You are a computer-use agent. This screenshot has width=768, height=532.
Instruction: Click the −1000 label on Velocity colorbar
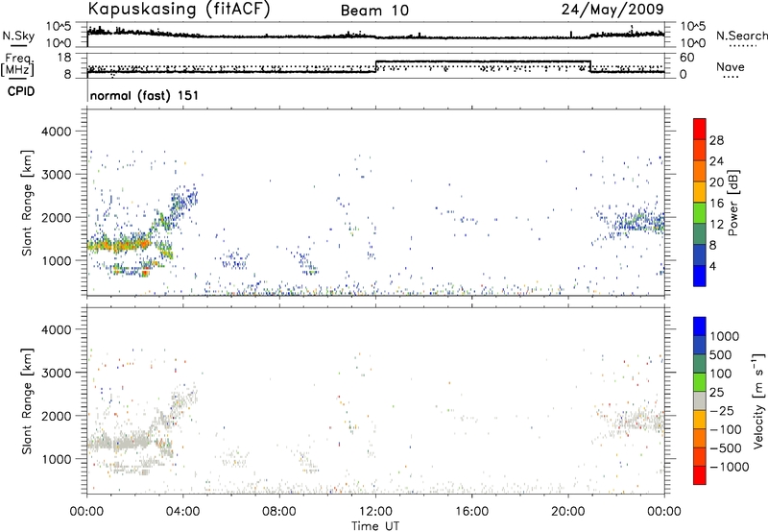[x=730, y=467]
